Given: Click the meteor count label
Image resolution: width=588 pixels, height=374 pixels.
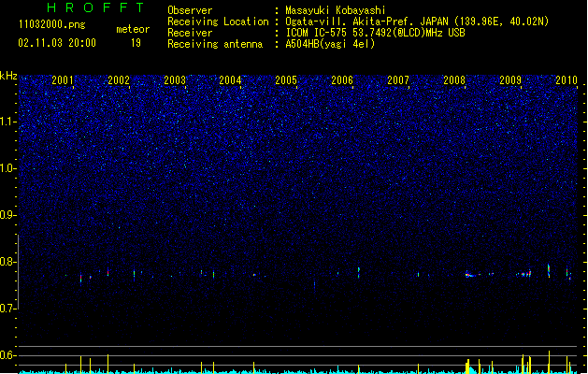Looking at the screenshot, I should [x=133, y=29].
